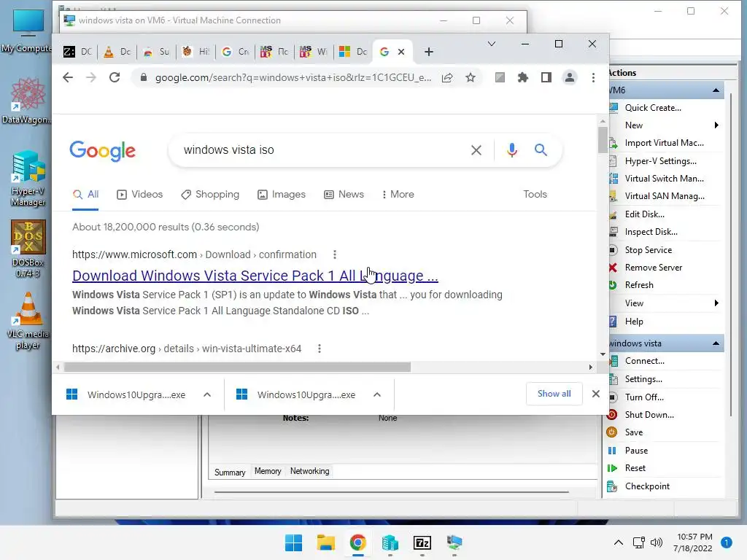Open a new Chrome tab
The image size is (747, 560).
429,52
